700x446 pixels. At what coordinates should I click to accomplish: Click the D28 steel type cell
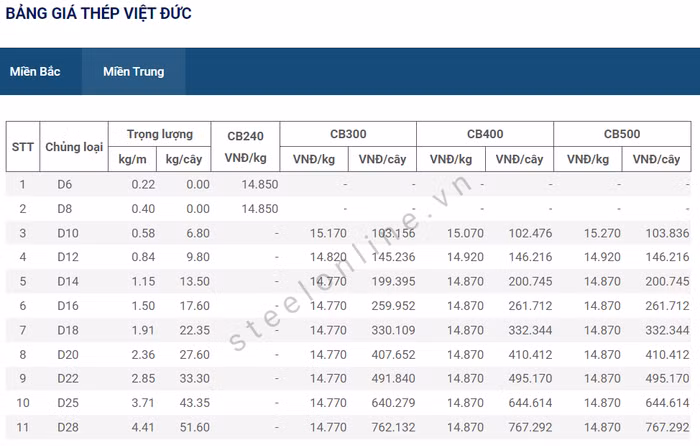[x=66, y=428]
